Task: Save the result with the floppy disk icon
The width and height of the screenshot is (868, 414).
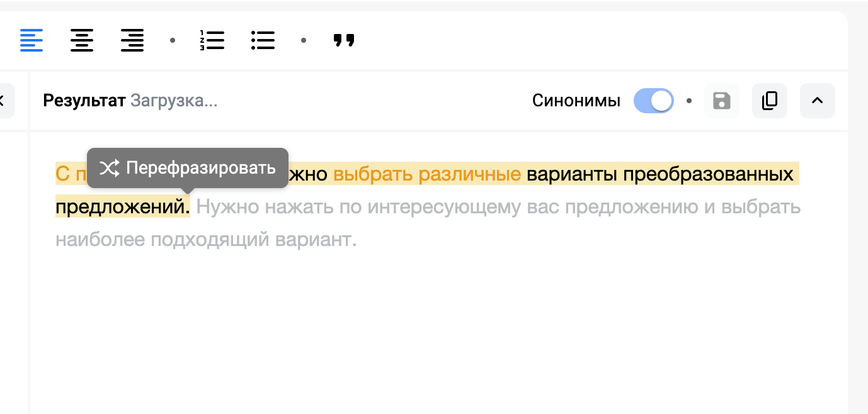Action: (721, 101)
